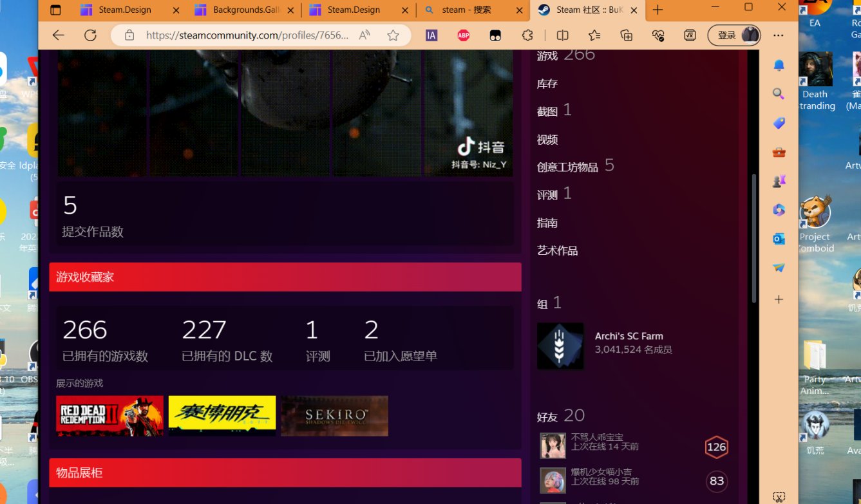Open friend 不骂人乖宝宝 profile
Image resolution: width=861 pixels, height=504 pixels.
tap(597, 437)
